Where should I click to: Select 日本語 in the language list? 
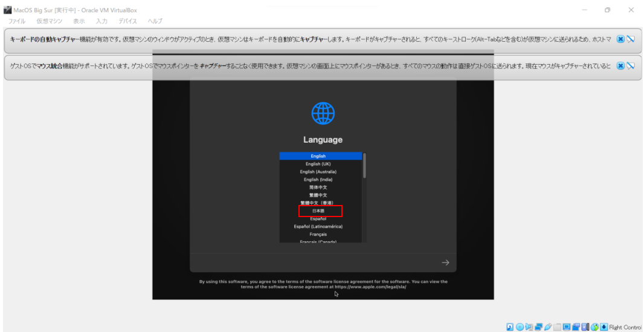(321, 211)
